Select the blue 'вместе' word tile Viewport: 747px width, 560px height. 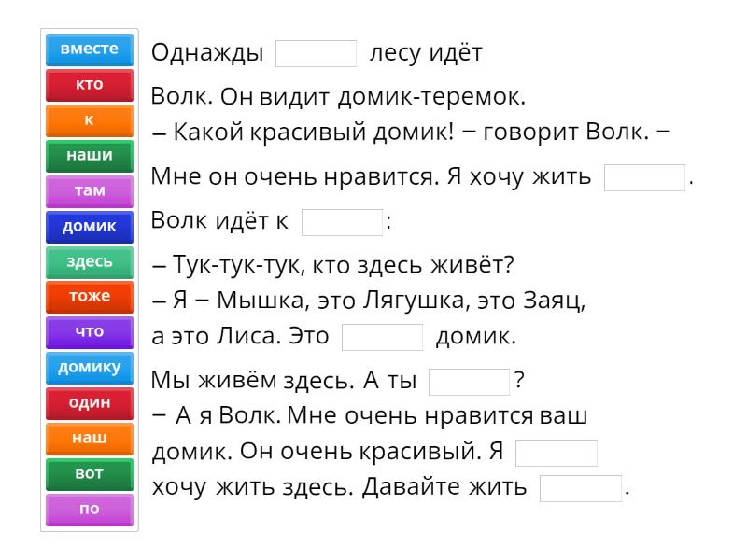click(x=90, y=49)
